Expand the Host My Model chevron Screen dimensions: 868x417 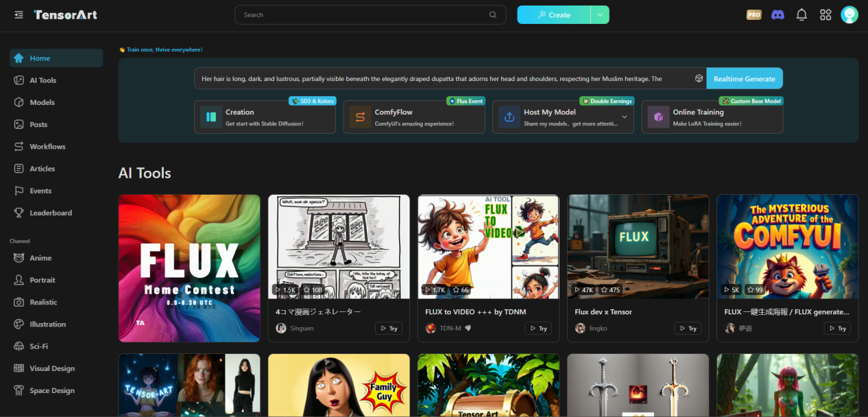[x=625, y=117]
